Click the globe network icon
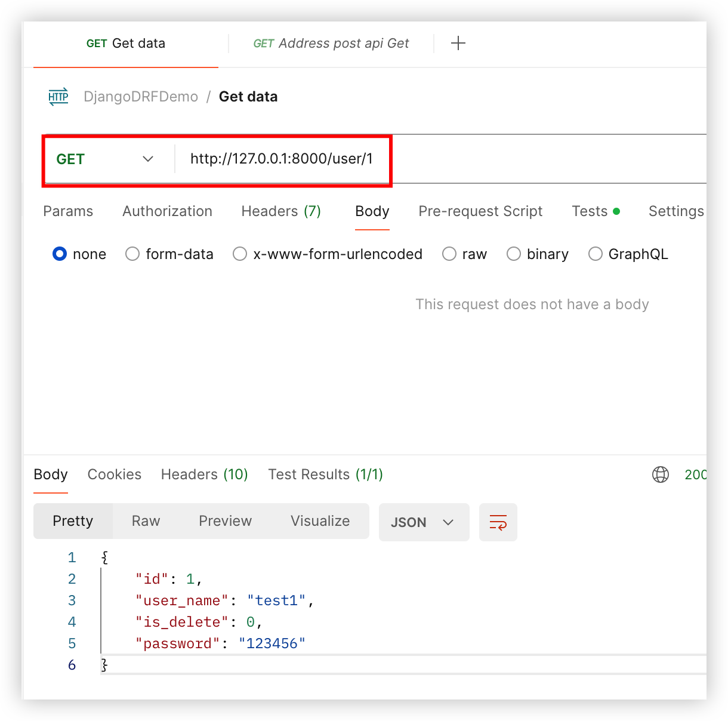This screenshot has width=728, height=721. tap(660, 474)
